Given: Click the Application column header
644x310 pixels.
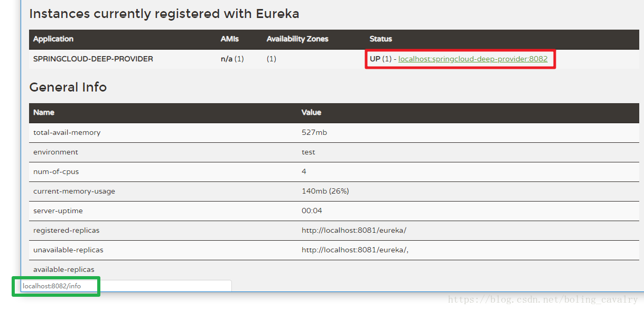Looking at the screenshot, I should point(53,39).
